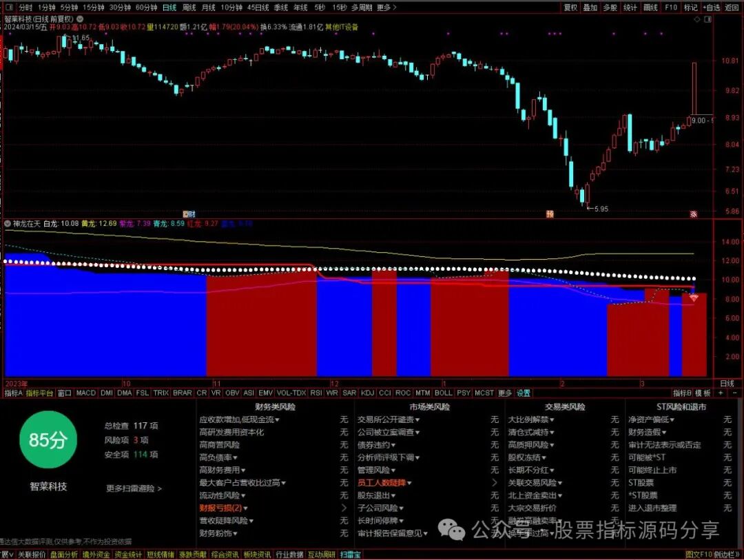
Task: Click the 多股 multi-stock button
Action: pyautogui.click(x=610, y=8)
